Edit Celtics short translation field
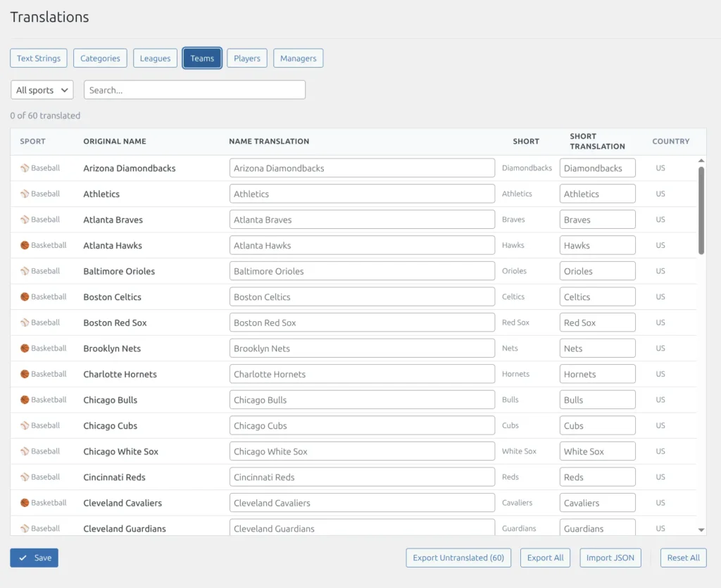The height and width of the screenshot is (588, 721). pyautogui.click(x=598, y=297)
